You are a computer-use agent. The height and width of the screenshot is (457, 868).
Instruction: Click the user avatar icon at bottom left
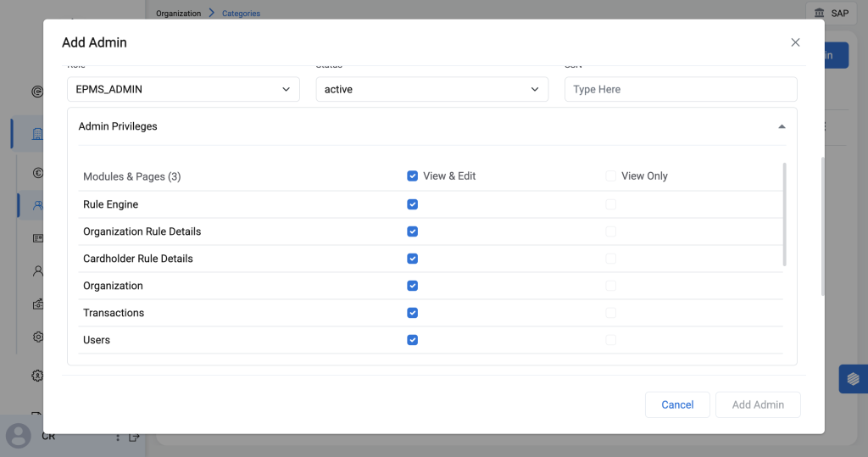click(x=18, y=436)
